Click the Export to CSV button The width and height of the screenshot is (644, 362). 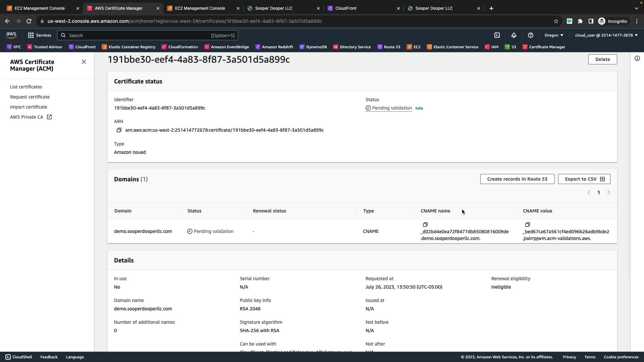coord(584,179)
